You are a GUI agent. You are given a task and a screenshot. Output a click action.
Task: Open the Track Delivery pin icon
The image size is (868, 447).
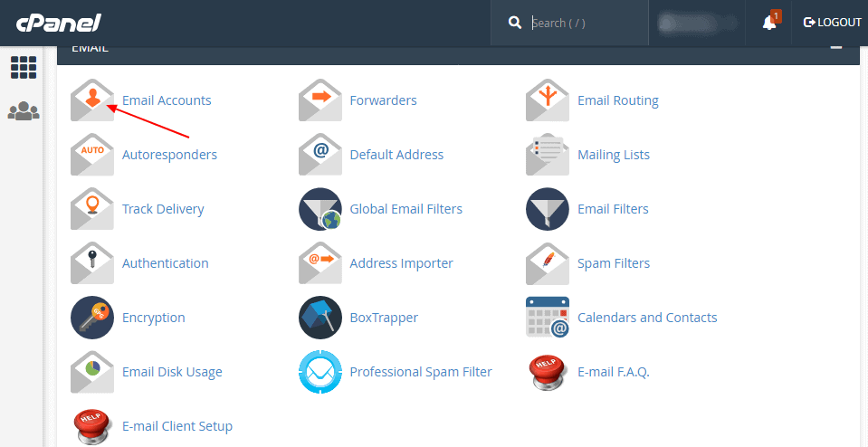[x=92, y=208]
